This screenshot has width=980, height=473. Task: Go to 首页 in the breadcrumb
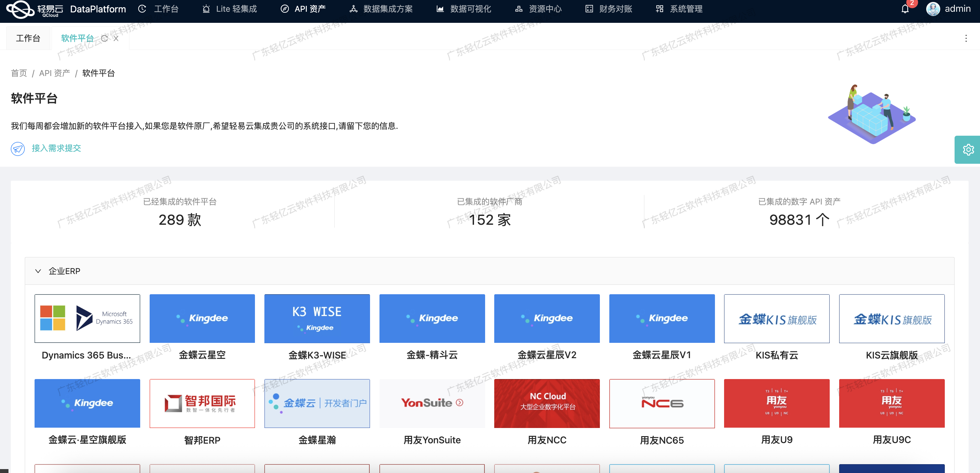tap(19, 73)
